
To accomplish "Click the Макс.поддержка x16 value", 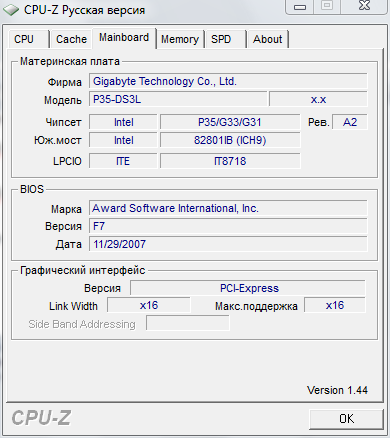I will (335, 305).
